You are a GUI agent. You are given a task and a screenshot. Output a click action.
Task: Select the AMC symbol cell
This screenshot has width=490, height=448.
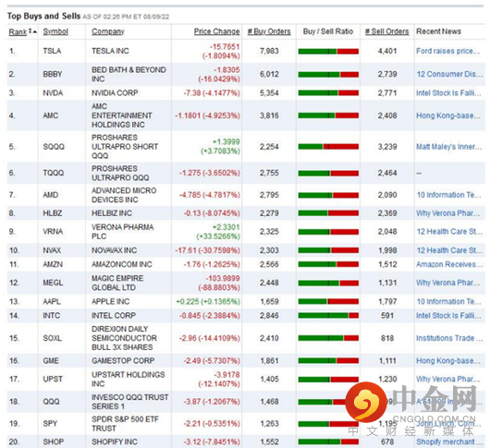(x=51, y=115)
